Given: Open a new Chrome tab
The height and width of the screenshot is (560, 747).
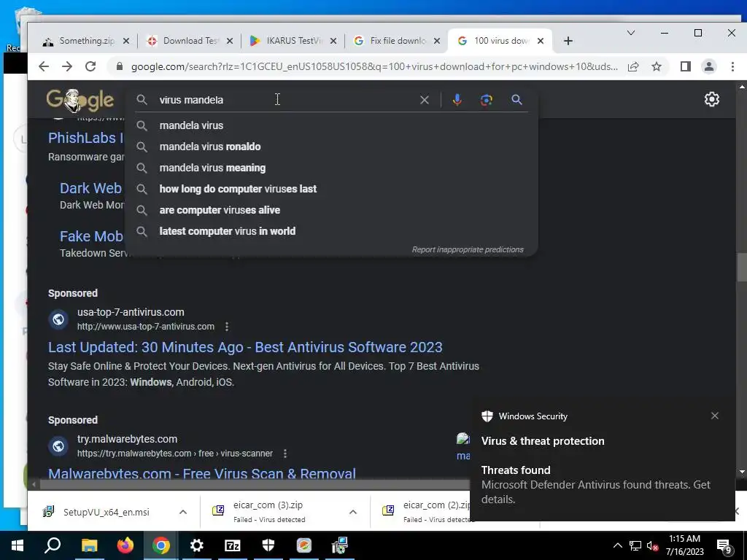Looking at the screenshot, I should [568, 41].
